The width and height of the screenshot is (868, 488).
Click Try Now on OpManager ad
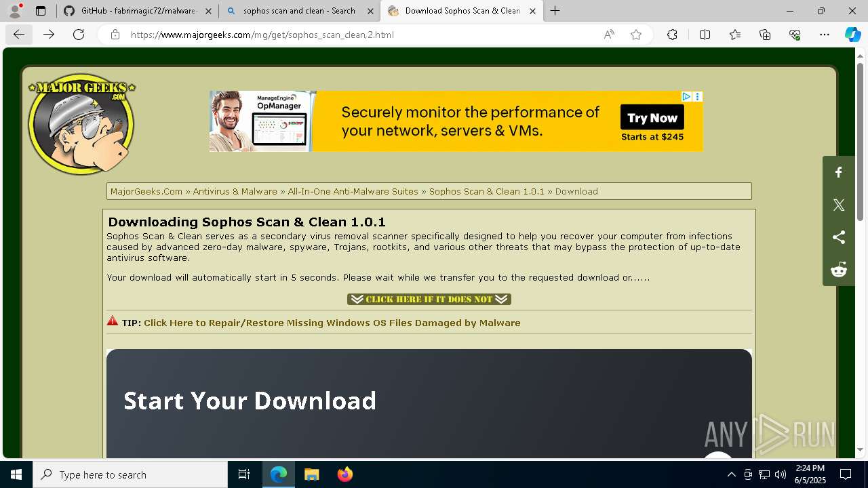click(652, 117)
